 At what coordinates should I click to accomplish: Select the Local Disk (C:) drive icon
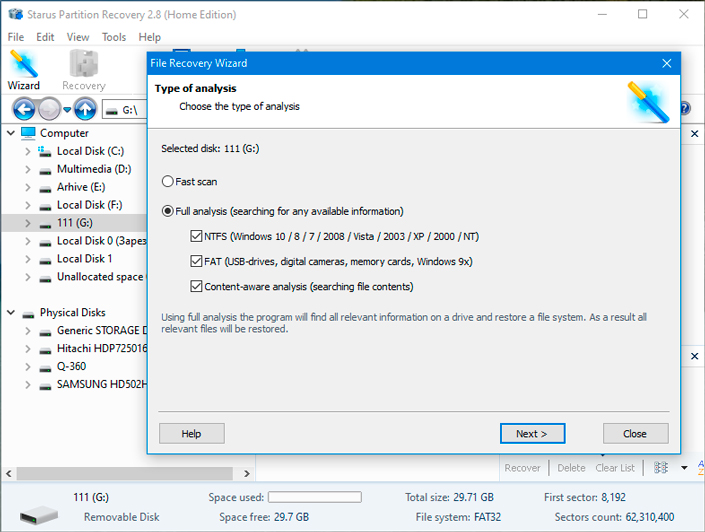[x=45, y=151]
